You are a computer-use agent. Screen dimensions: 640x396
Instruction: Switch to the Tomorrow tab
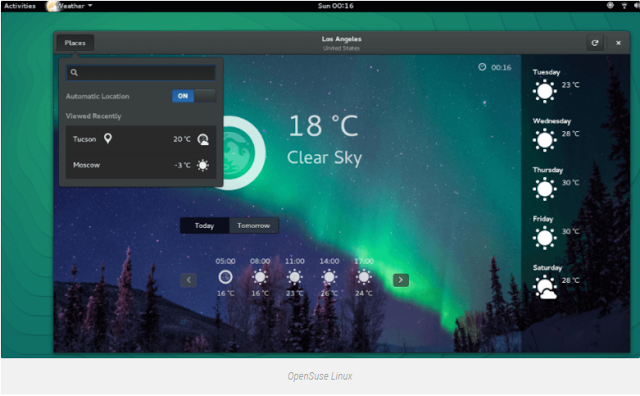tap(253, 225)
